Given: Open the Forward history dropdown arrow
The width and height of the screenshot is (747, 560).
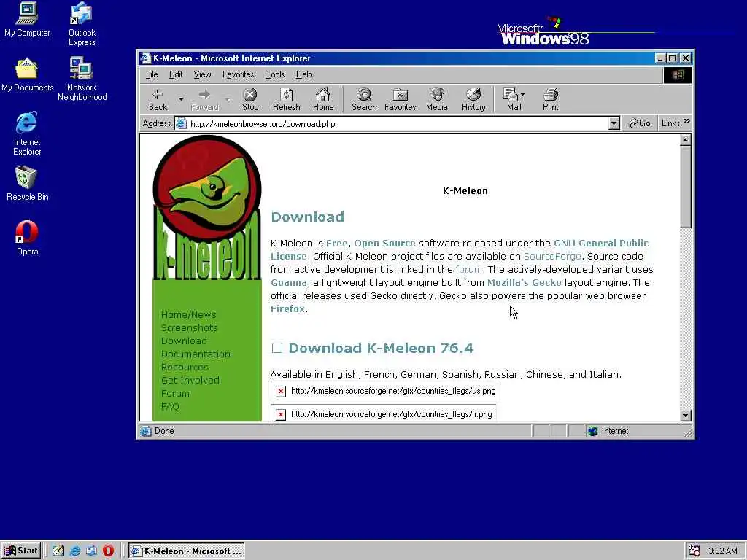Looking at the screenshot, I should click(x=228, y=99).
